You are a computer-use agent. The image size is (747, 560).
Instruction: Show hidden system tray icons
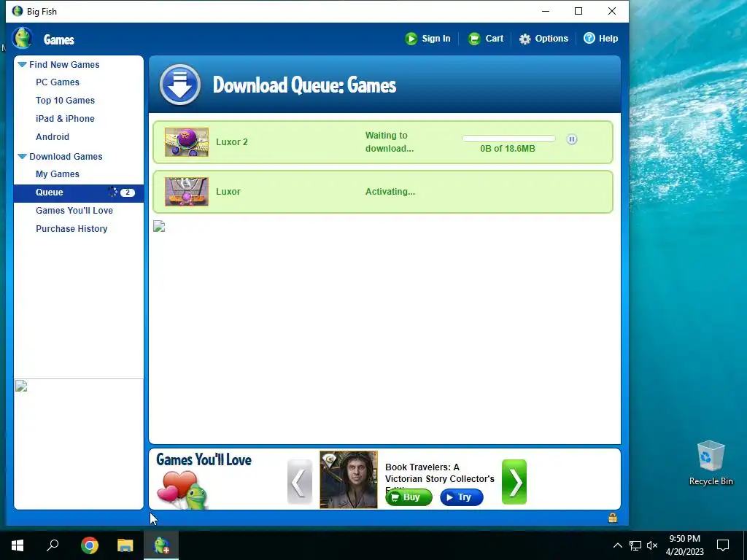[x=617, y=545]
